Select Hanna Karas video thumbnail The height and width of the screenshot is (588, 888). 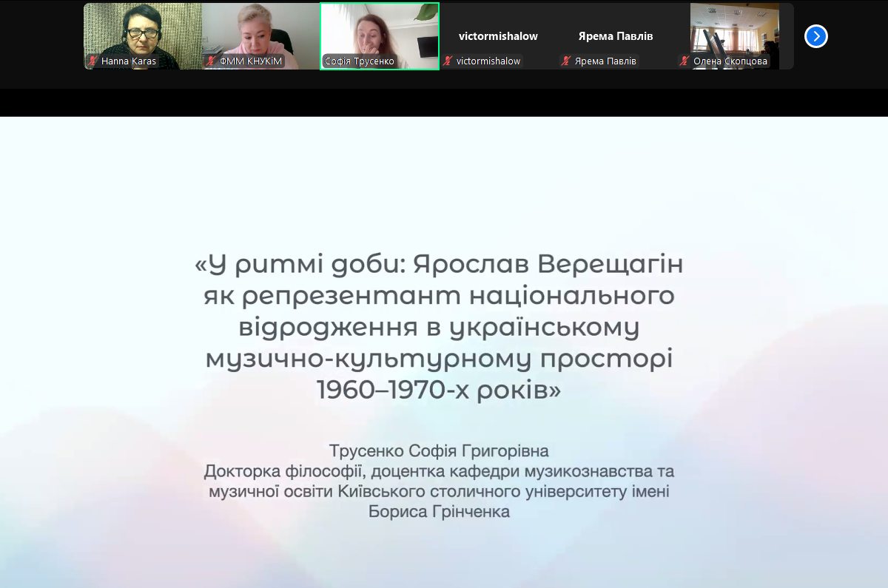point(143,36)
